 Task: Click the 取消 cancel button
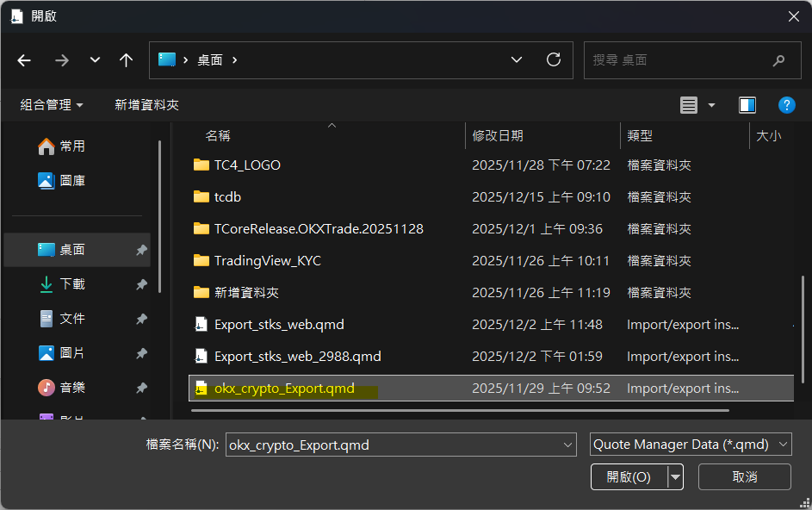click(x=744, y=476)
